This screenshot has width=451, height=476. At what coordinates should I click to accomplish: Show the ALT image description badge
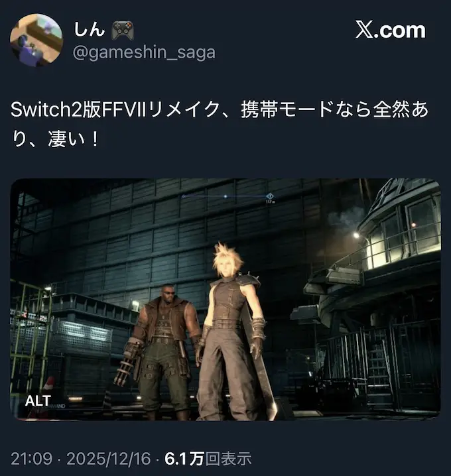38,400
